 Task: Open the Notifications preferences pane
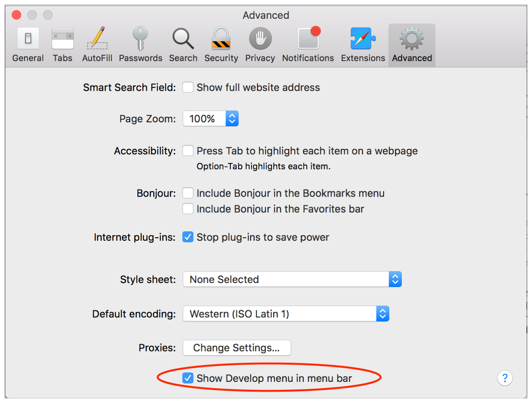click(x=308, y=45)
